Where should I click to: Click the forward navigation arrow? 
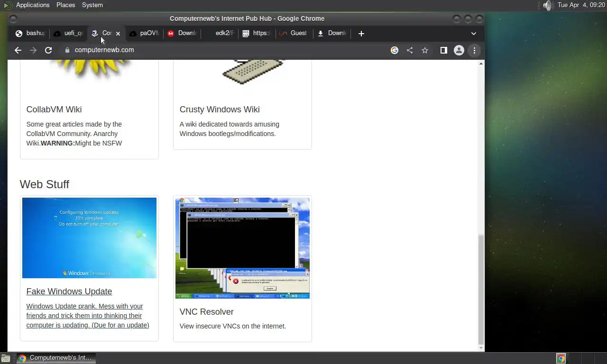(33, 50)
